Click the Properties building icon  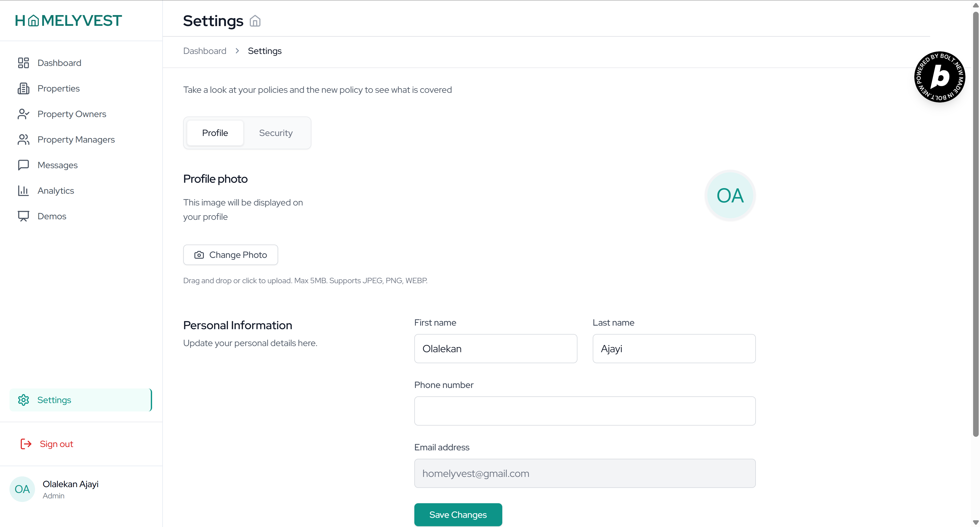click(23, 88)
